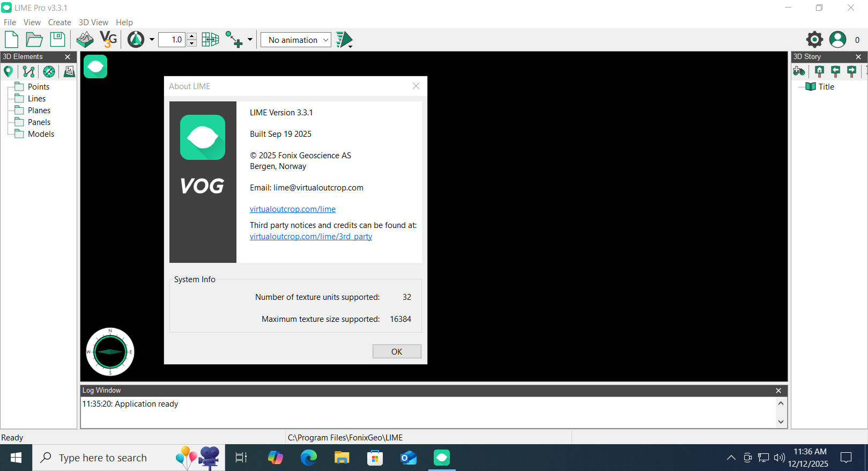Open the View menu

pyautogui.click(x=32, y=23)
